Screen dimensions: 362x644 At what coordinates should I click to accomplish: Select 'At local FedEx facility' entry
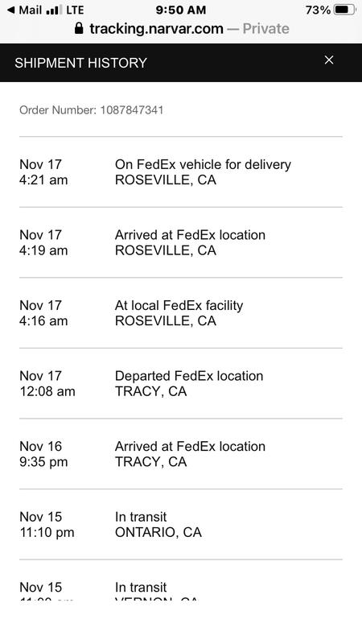pos(180,313)
